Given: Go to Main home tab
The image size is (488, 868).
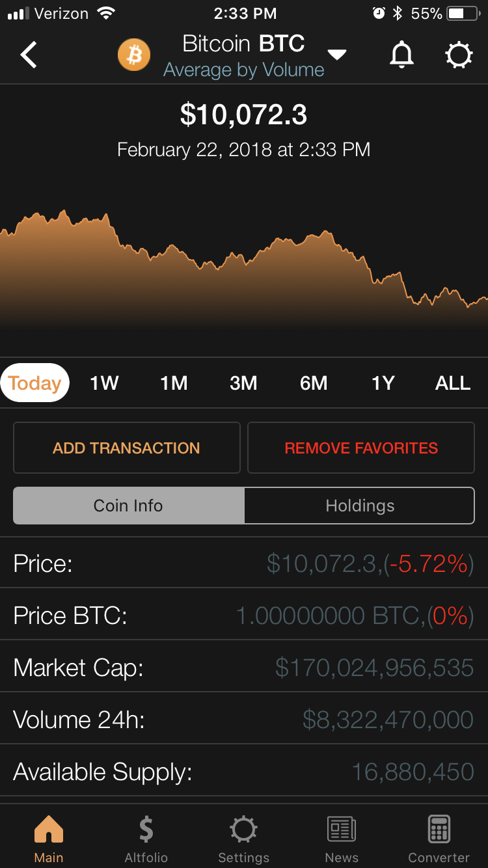Looking at the screenshot, I should pyautogui.click(x=49, y=839).
